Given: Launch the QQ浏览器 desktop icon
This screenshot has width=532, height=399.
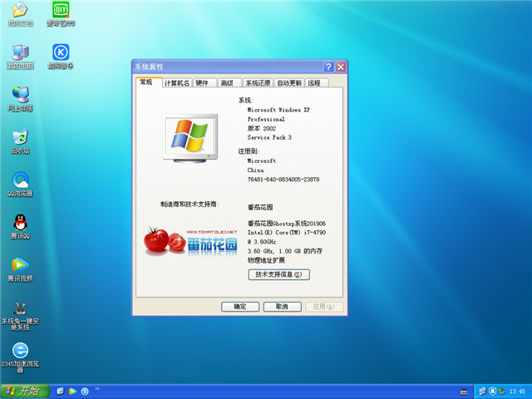Looking at the screenshot, I should (20, 185).
